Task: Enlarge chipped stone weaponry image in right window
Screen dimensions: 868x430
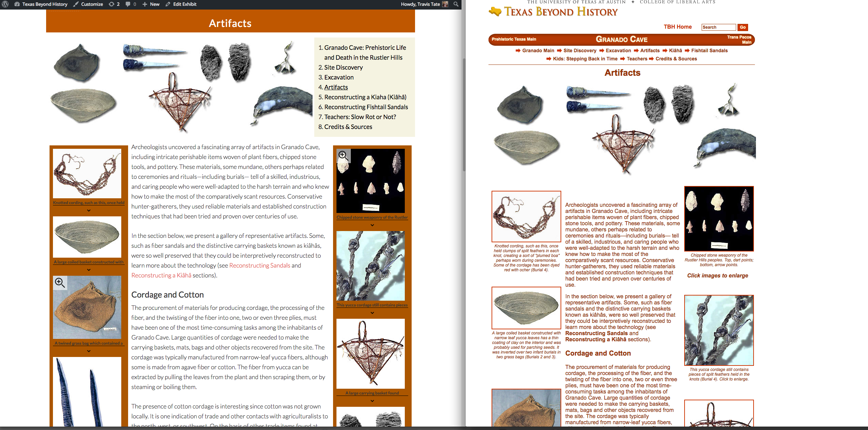Action: point(719,219)
